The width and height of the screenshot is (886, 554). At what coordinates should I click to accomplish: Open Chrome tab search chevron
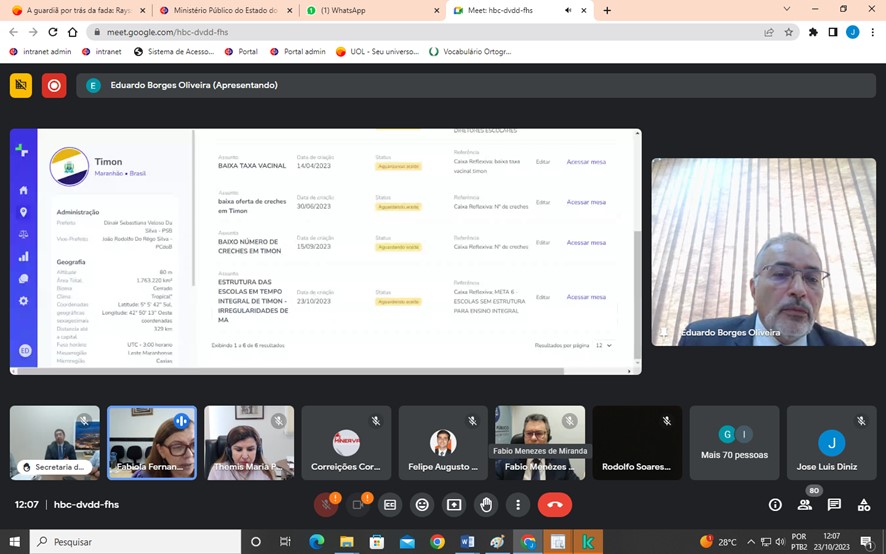(787, 10)
